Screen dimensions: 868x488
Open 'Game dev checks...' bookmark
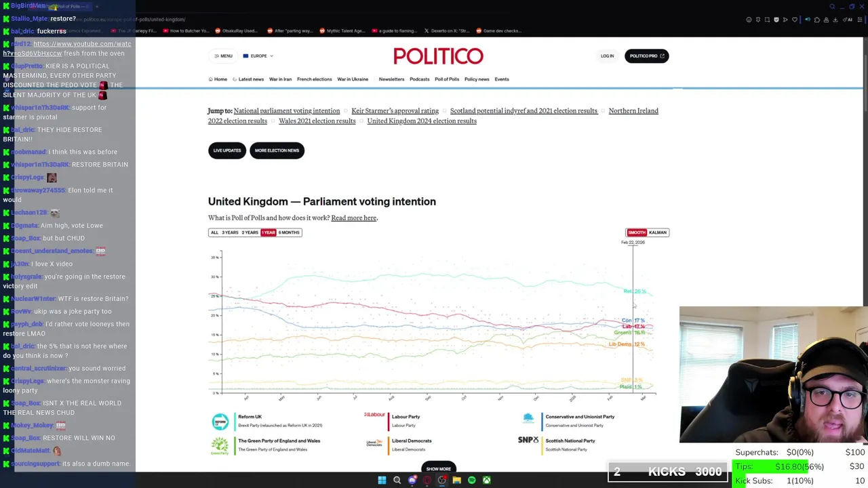coord(499,30)
